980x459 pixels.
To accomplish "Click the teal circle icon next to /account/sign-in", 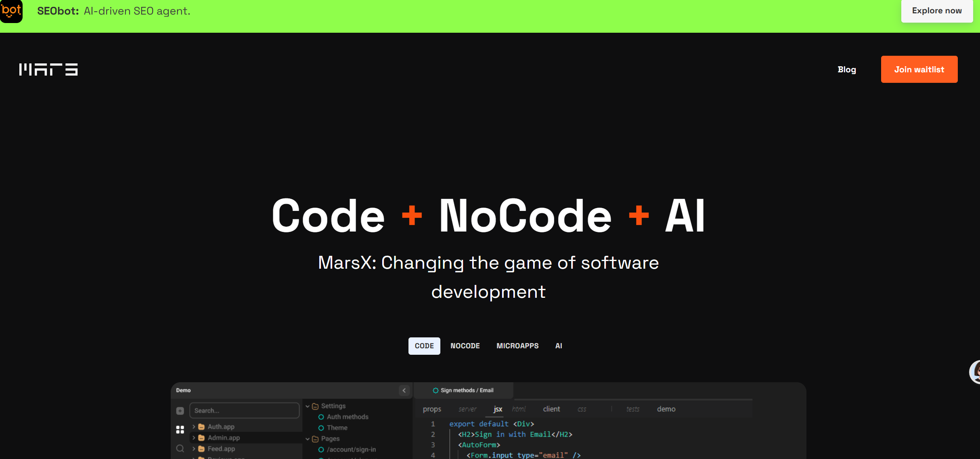I will (321, 450).
